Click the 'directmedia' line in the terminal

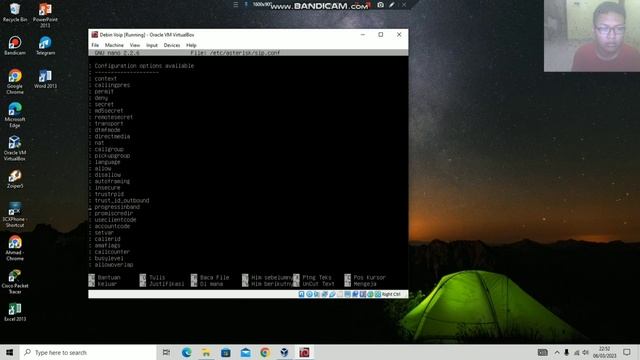[x=112, y=136]
